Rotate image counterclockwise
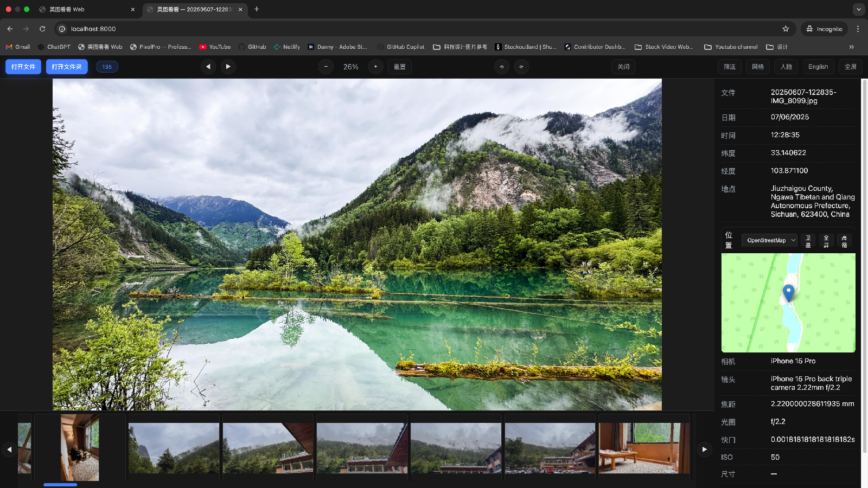The image size is (868, 488). pyautogui.click(x=502, y=67)
